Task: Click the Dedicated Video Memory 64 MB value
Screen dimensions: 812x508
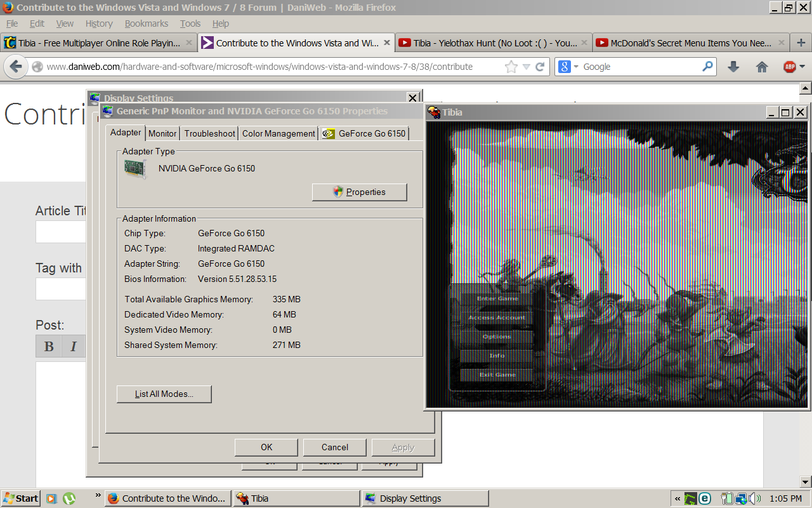Action: pos(284,314)
